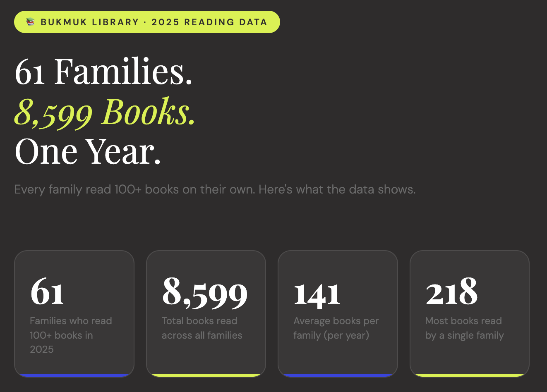This screenshot has width=547, height=392.
Task: Click "2025 READING DATA" in the yellow pill
Action: tap(209, 22)
